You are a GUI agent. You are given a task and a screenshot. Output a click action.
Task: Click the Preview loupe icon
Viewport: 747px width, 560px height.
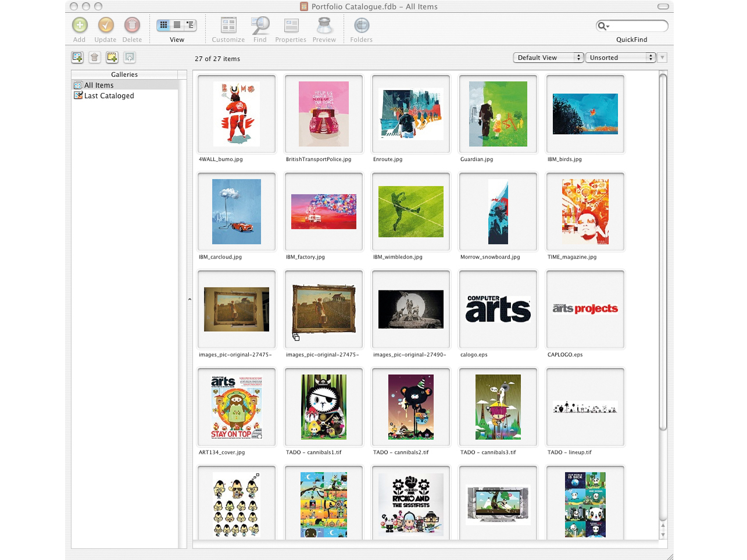pos(324,25)
